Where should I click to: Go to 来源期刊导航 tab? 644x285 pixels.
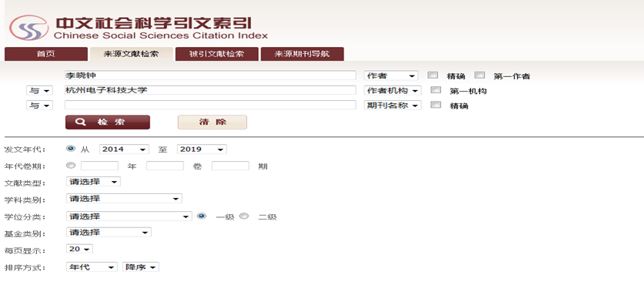[x=302, y=54]
